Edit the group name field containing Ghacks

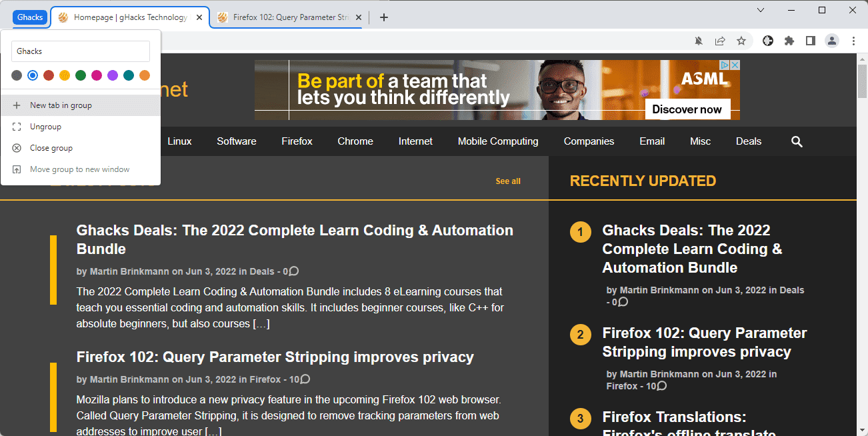81,51
